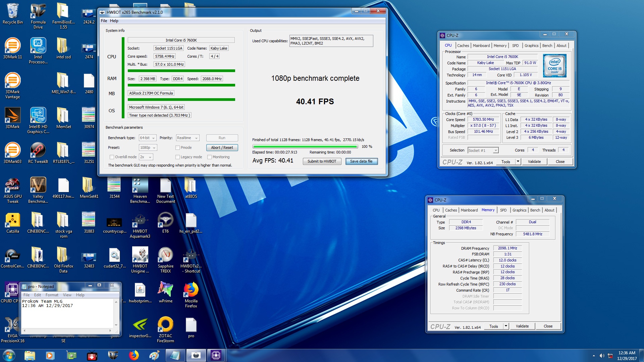Open EVGA PrecisionX 16 shortcut
Screen dimensions: 644x362
click(12, 329)
